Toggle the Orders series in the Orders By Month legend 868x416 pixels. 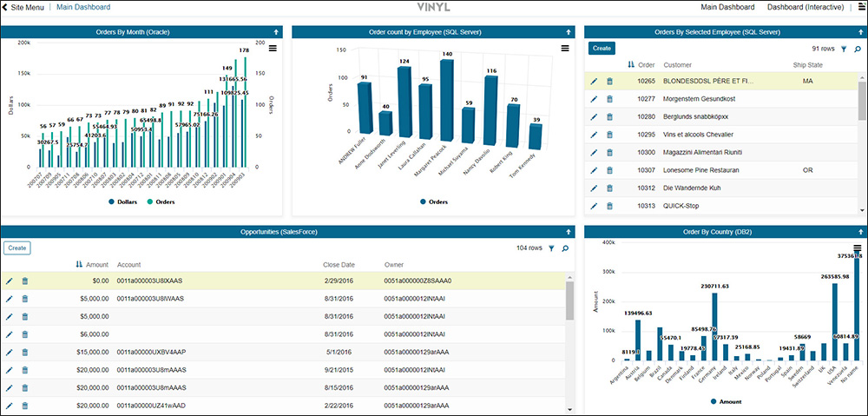click(162, 201)
